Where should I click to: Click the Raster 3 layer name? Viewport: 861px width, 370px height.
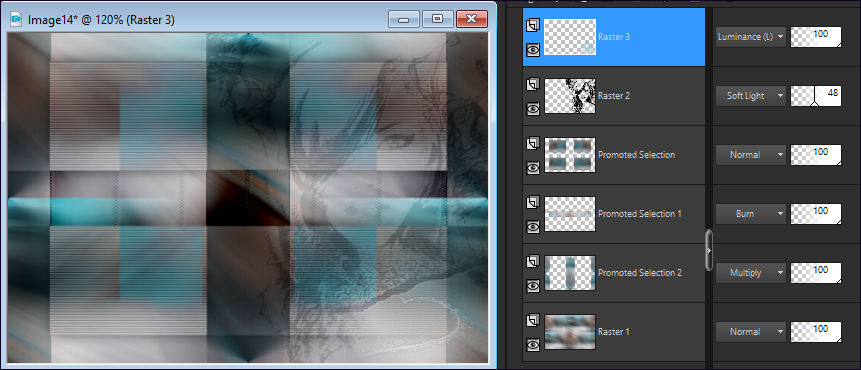pos(614,37)
